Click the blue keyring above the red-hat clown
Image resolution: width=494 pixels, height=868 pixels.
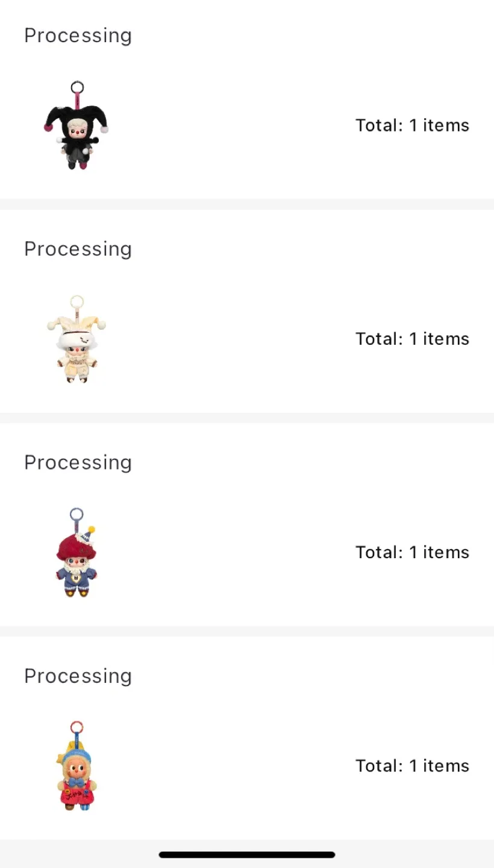coord(77,514)
